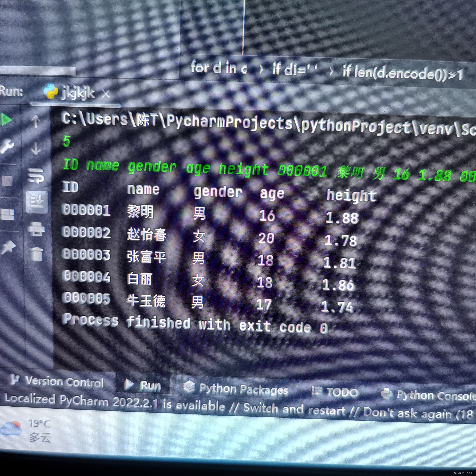Click the wrench run configuration icon

click(x=7, y=147)
